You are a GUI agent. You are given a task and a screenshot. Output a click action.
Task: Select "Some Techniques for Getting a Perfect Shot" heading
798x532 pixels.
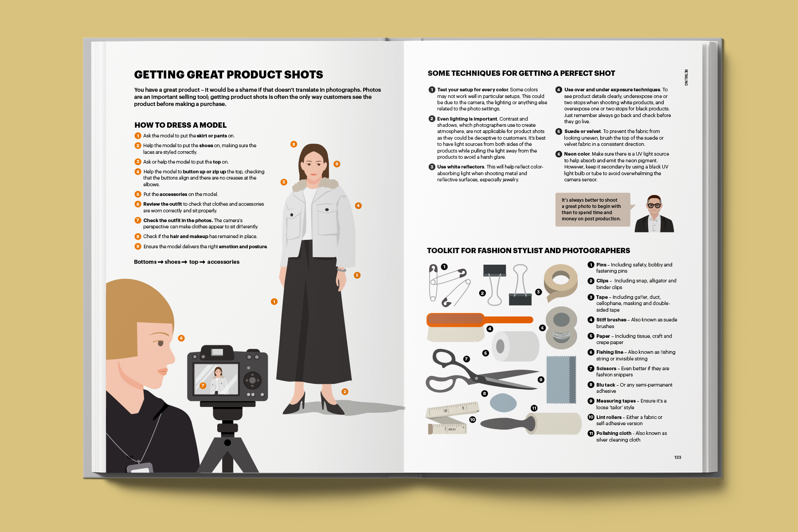tap(521, 73)
